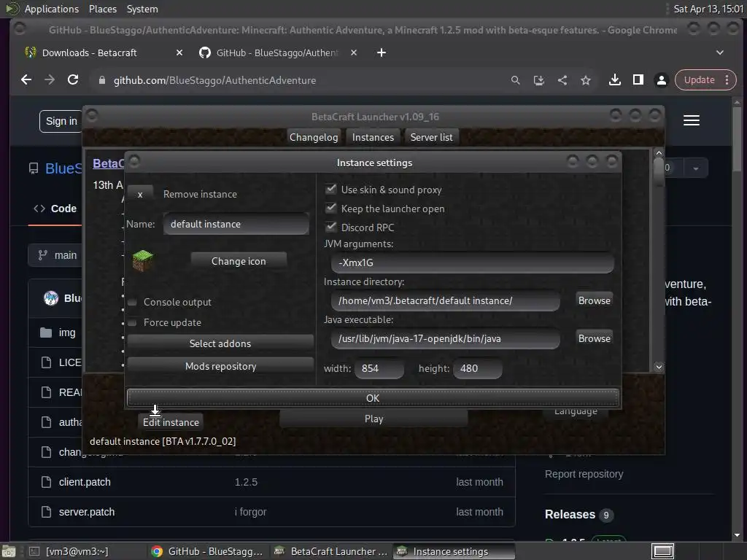Toggle Keep the launcher open

pos(331,209)
